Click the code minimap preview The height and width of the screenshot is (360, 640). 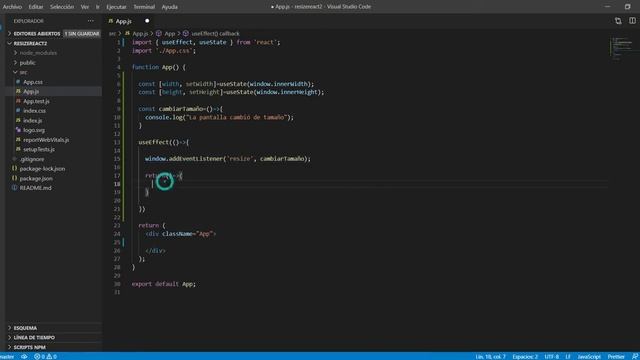point(621,49)
